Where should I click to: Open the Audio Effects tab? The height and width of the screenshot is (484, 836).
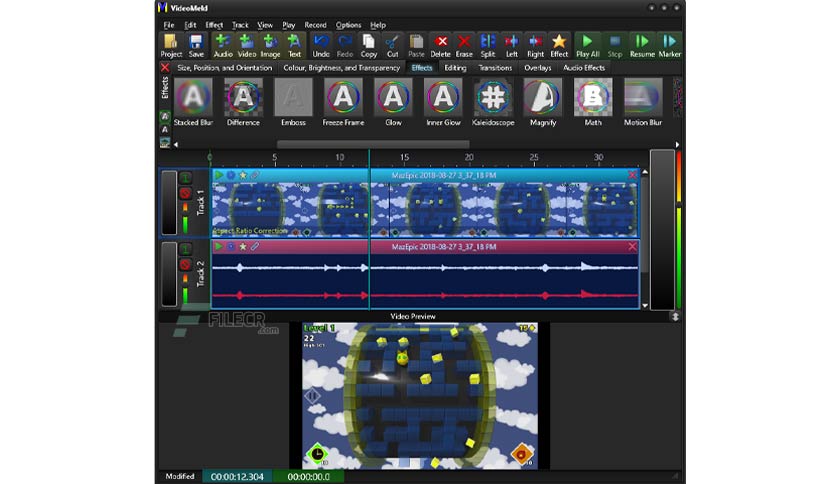(584, 68)
